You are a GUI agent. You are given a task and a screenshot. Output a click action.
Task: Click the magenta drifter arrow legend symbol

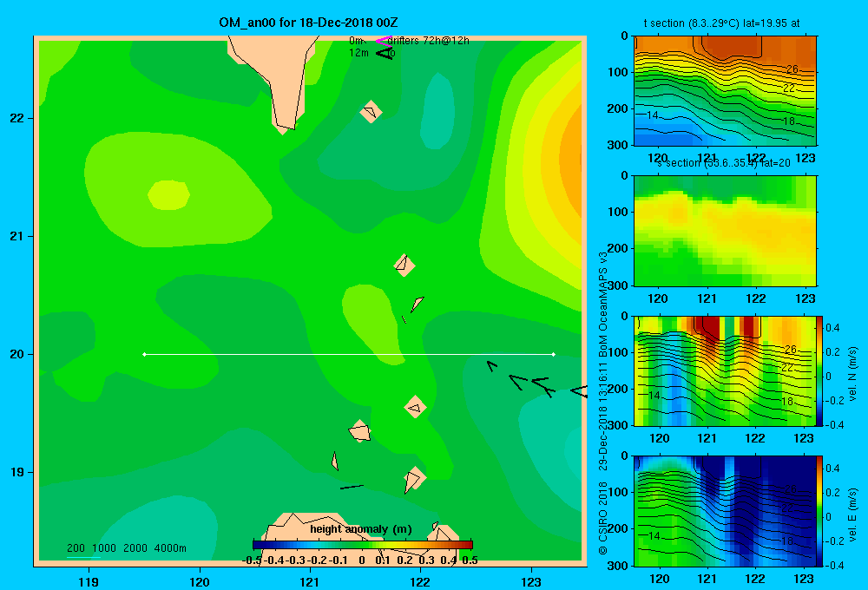point(384,41)
